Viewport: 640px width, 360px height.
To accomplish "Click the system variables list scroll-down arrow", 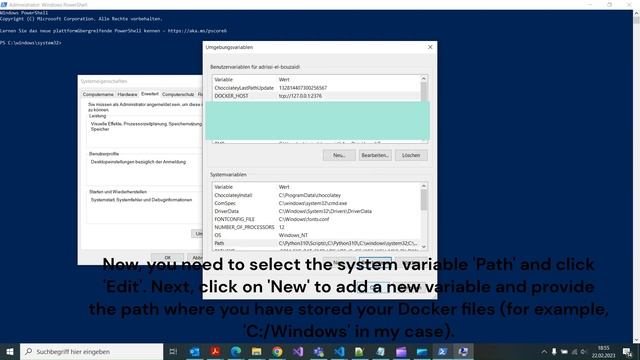I will tap(424, 247).
